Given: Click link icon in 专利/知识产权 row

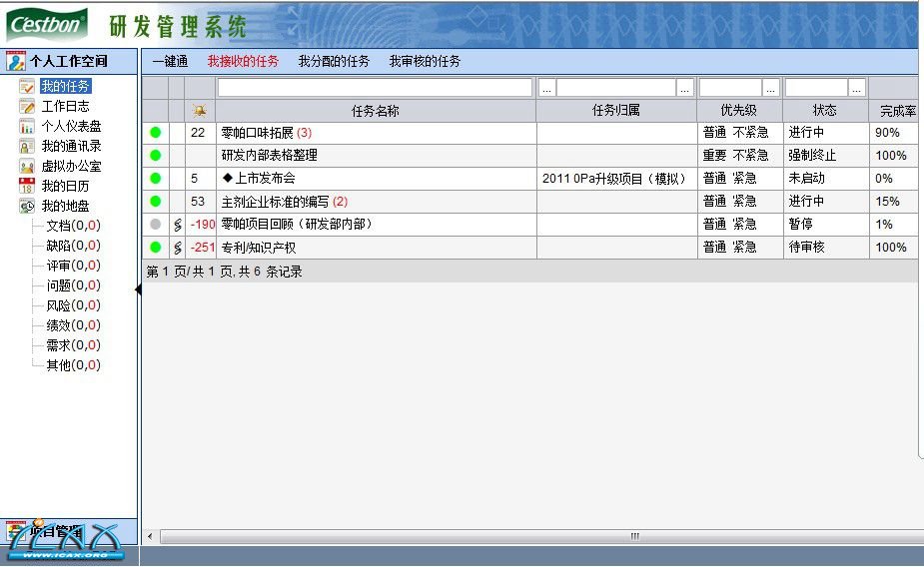Looking at the screenshot, I should pyautogui.click(x=178, y=248).
